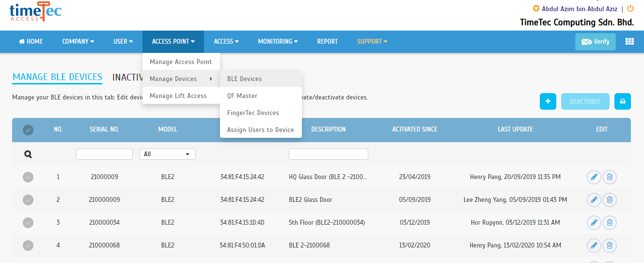This screenshot has height=263, width=644.
Task: Click the Serial No. search input field
Action: click(104, 154)
